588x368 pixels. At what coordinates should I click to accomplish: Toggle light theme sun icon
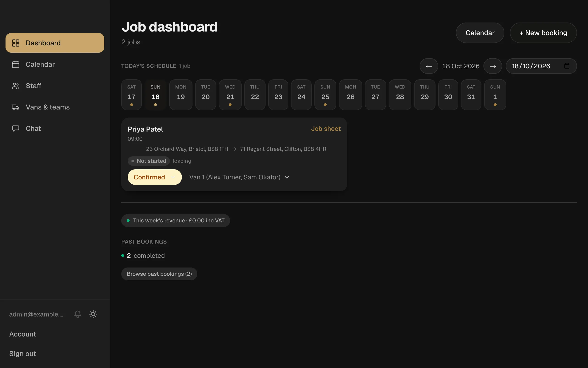tap(93, 314)
